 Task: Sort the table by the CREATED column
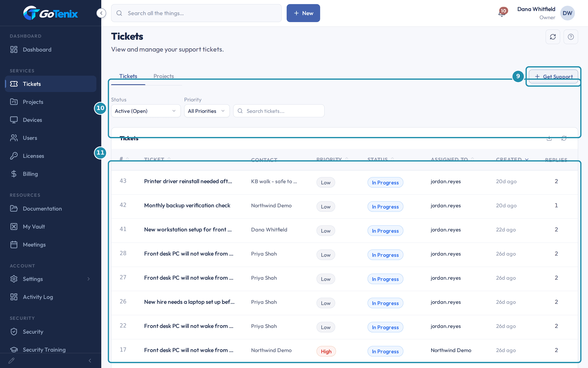point(512,159)
